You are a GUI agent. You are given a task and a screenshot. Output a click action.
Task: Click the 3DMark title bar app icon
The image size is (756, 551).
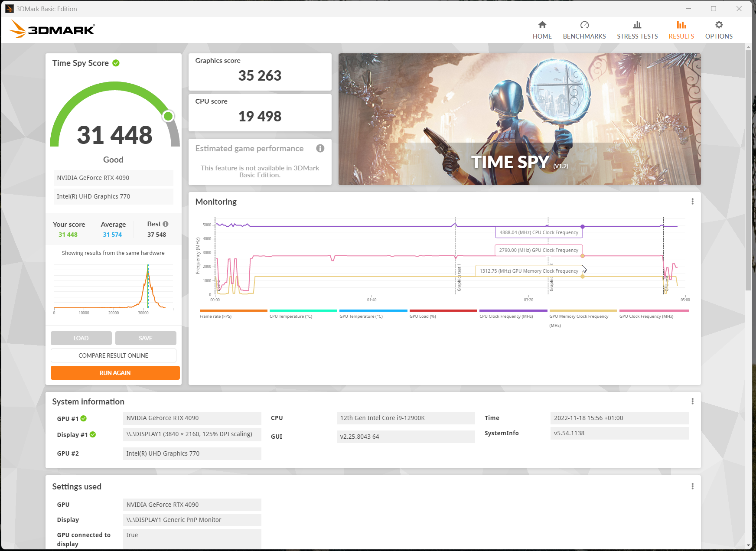(10, 9)
